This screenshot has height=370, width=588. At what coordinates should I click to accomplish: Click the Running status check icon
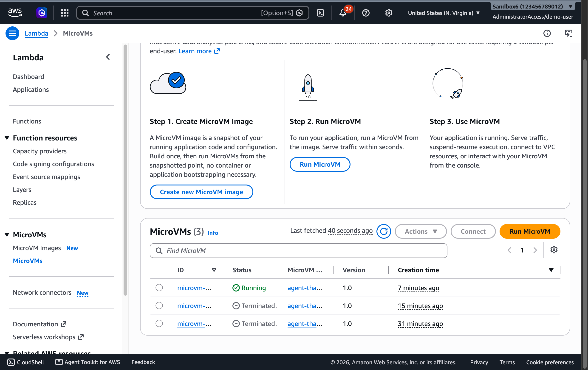pos(236,288)
